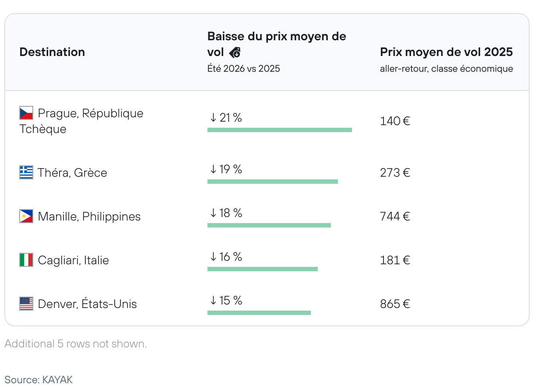Click the Greece flag icon

pos(26,172)
